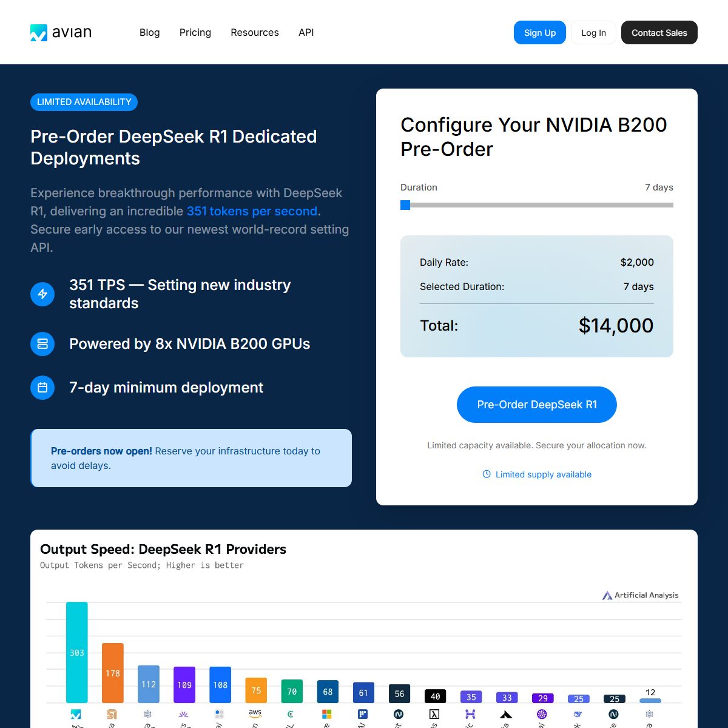Click the blue square icon under the 61 bar
The image size is (728, 728).
pos(363,714)
